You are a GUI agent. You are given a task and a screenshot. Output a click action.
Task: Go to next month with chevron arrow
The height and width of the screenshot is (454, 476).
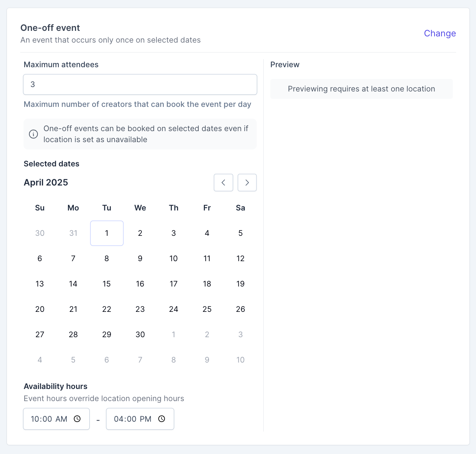coord(247,183)
